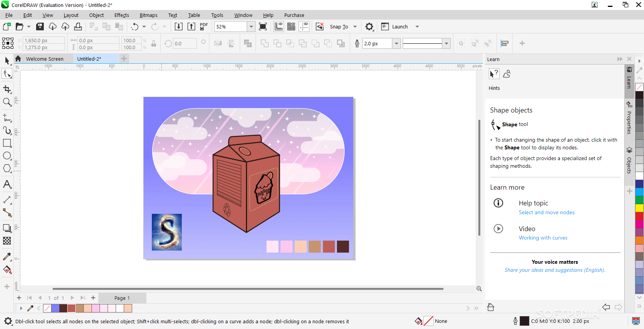644x329 pixels.
Task: Choose the Ellipse tool
Action: point(7,155)
